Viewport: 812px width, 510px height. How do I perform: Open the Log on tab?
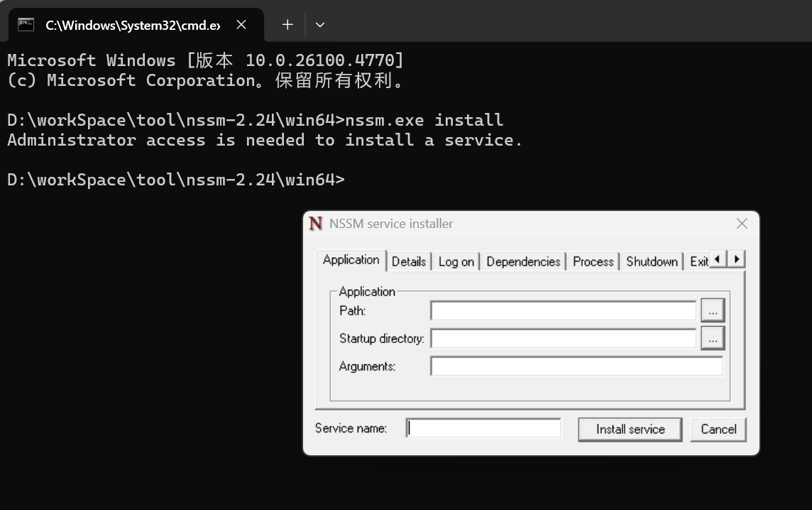pyautogui.click(x=456, y=261)
